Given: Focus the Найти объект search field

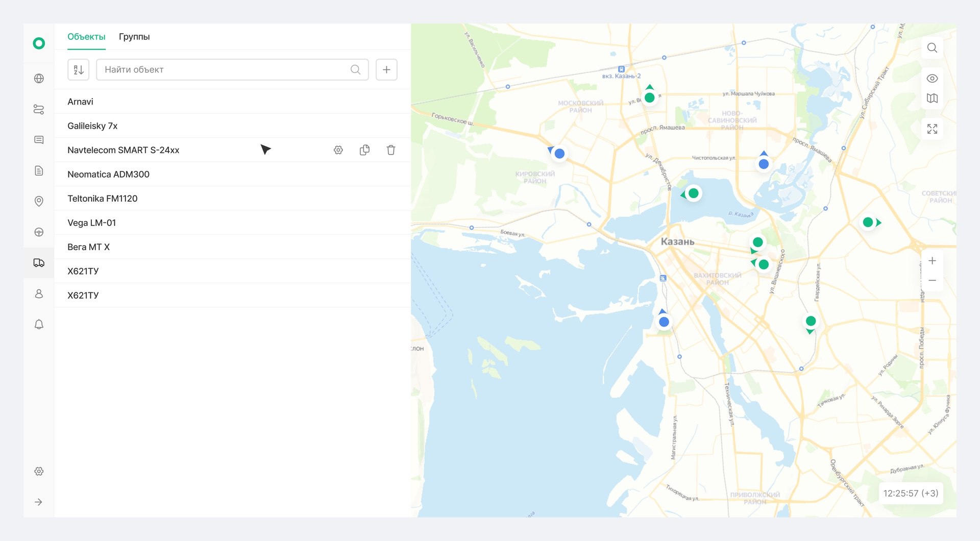Looking at the screenshot, I should click(x=232, y=69).
